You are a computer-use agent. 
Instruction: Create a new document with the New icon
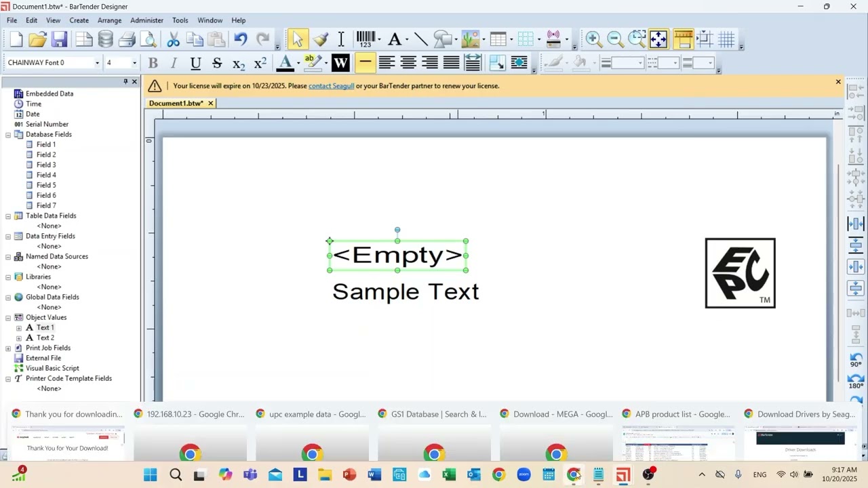pos(16,39)
